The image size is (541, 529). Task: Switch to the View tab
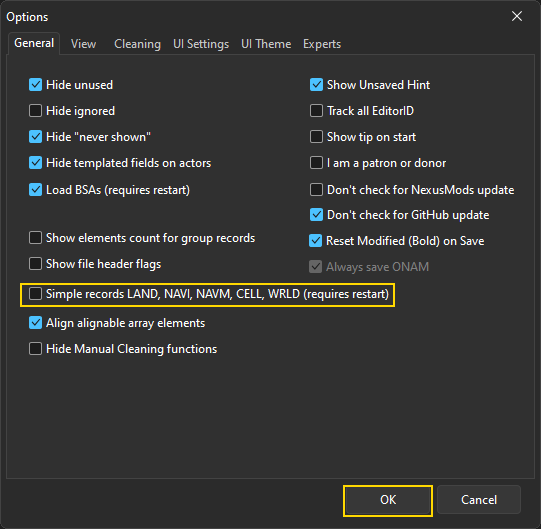coord(83,44)
